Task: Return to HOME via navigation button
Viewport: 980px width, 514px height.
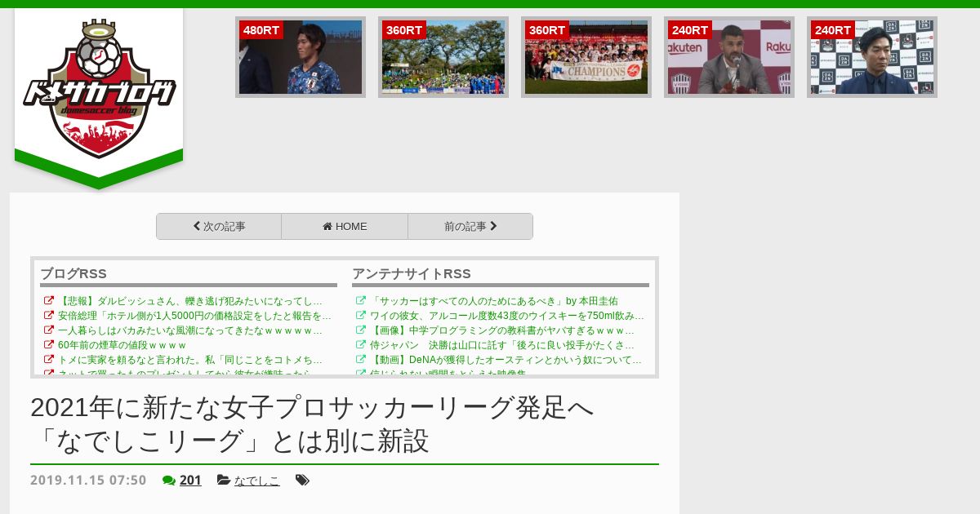Action: tap(345, 227)
